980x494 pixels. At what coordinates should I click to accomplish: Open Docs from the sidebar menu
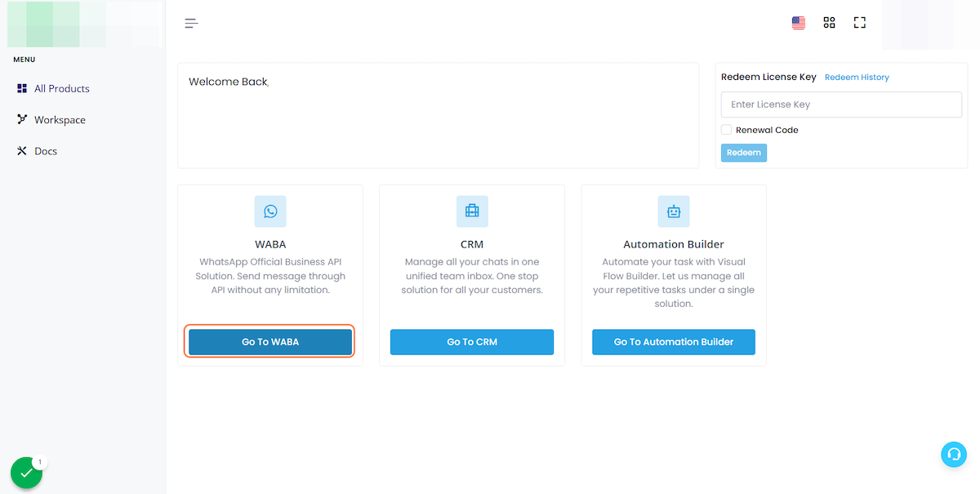46,151
